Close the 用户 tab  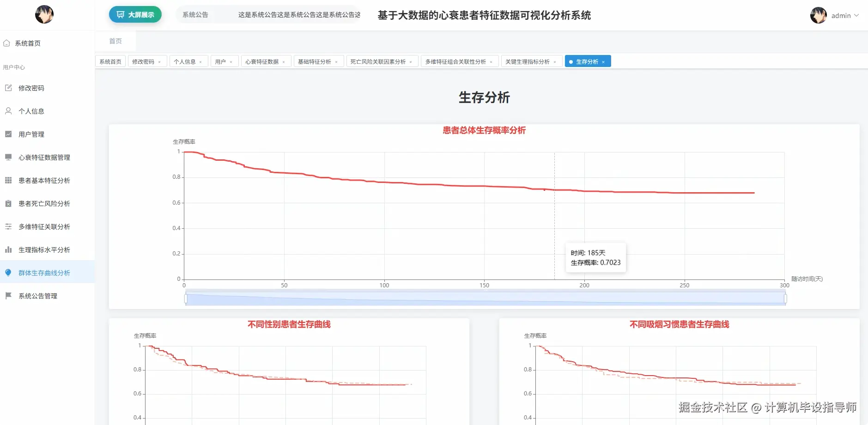coord(231,62)
